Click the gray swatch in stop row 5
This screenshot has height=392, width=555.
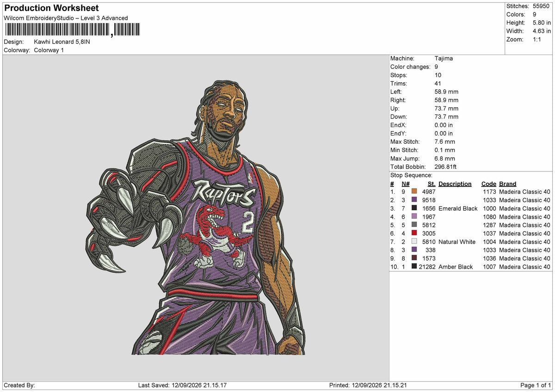414,225
